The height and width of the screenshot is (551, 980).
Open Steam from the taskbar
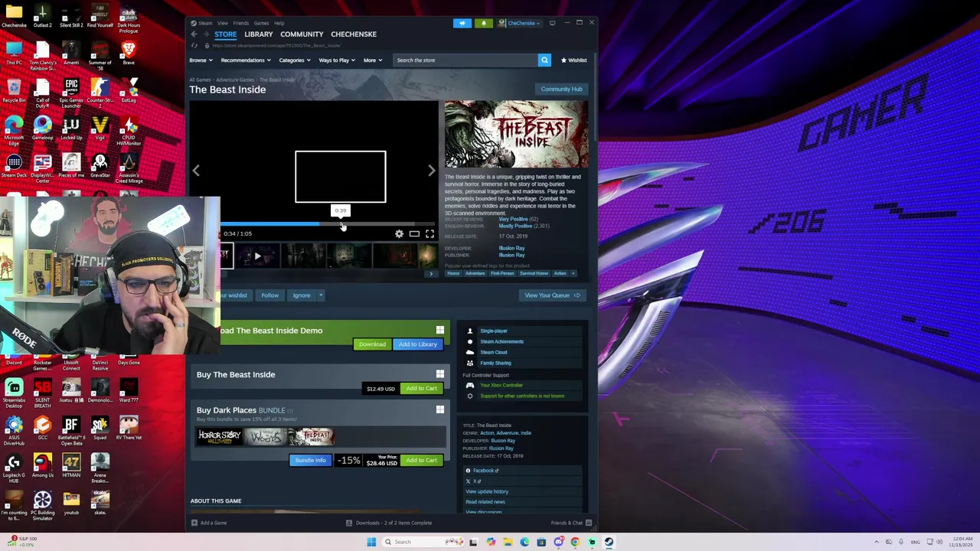tap(609, 542)
